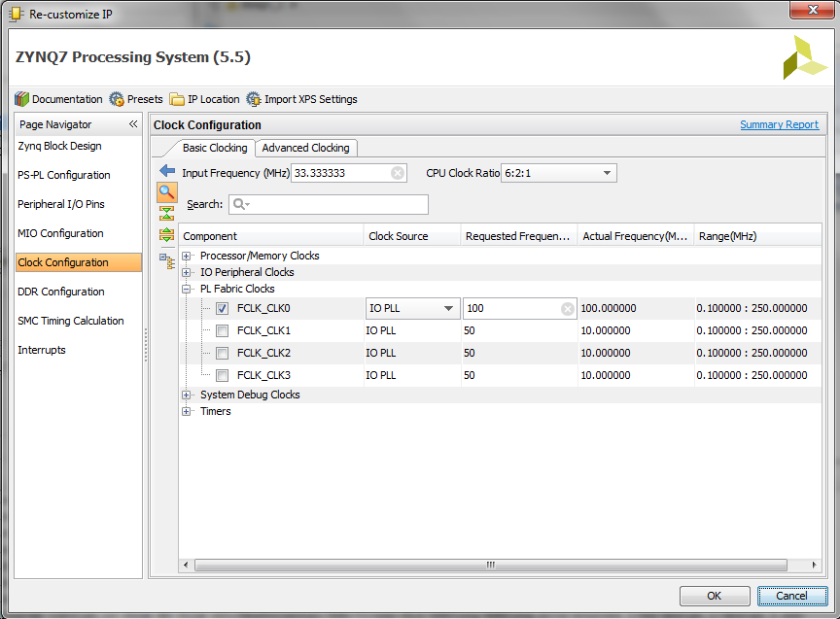The image size is (840, 619).
Task: Go to SMC Timing Calculation page
Action: pos(71,321)
